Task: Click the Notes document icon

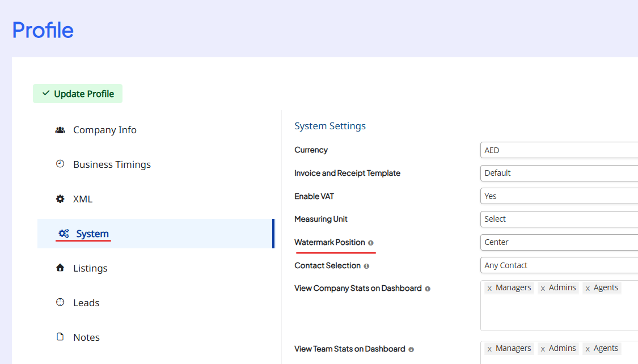Action: (x=60, y=337)
